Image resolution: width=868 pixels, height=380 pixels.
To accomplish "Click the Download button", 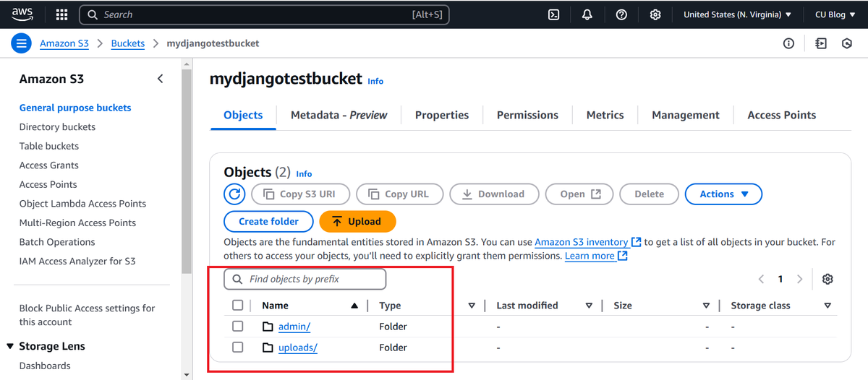I will (494, 194).
